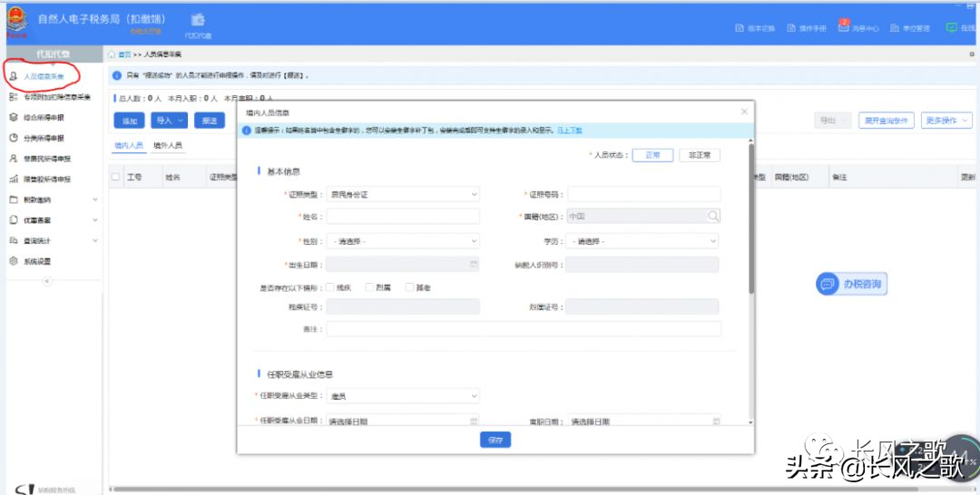
Task: Open the 学历 dropdown
Action: pyautogui.click(x=642, y=241)
